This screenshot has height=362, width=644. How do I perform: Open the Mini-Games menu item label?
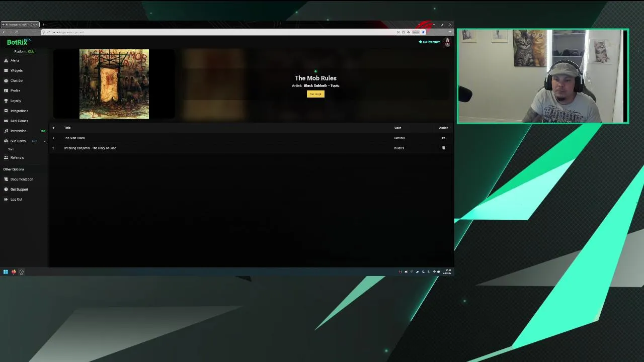(x=19, y=121)
